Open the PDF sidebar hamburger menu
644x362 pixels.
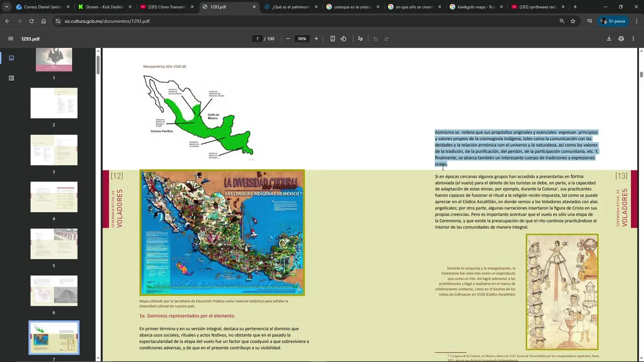11,39
